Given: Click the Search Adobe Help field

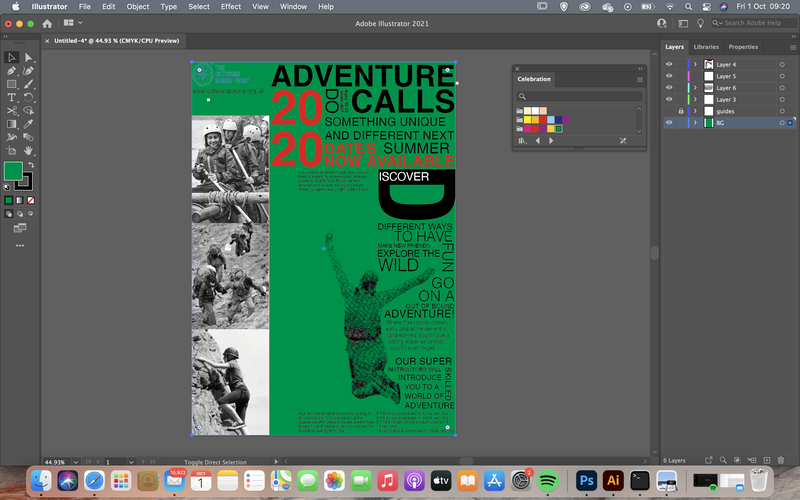Looking at the screenshot, I should coord(754,23).
